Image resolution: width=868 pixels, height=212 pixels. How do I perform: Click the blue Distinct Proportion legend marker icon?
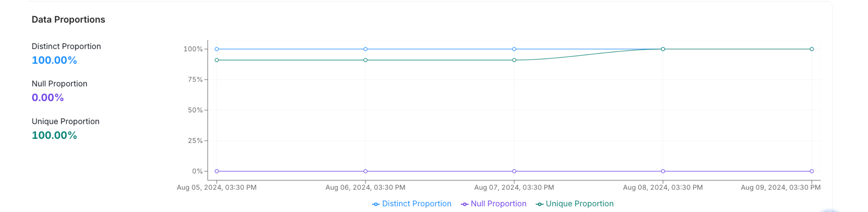(x=376, y=204)
